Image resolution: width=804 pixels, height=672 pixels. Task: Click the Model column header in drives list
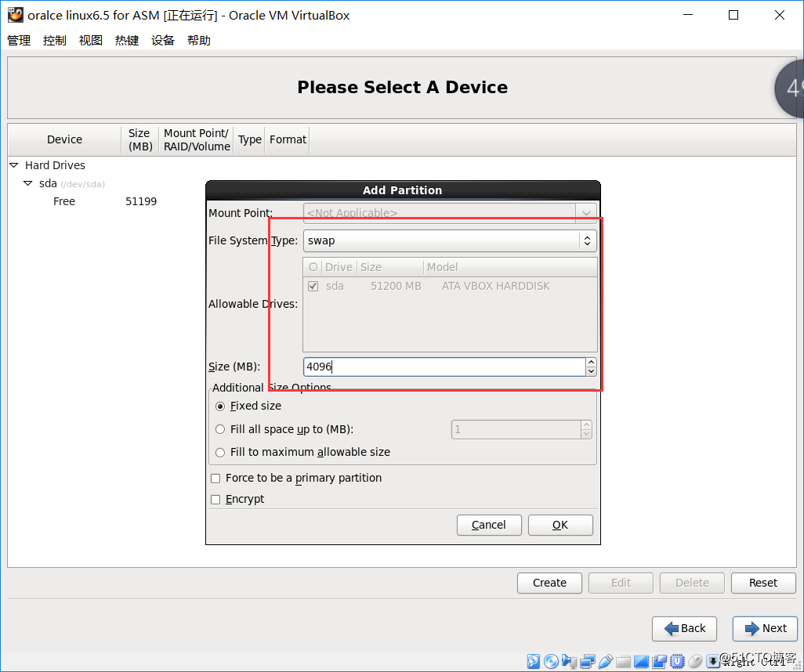pyautogui.click(x=511, y=267)
